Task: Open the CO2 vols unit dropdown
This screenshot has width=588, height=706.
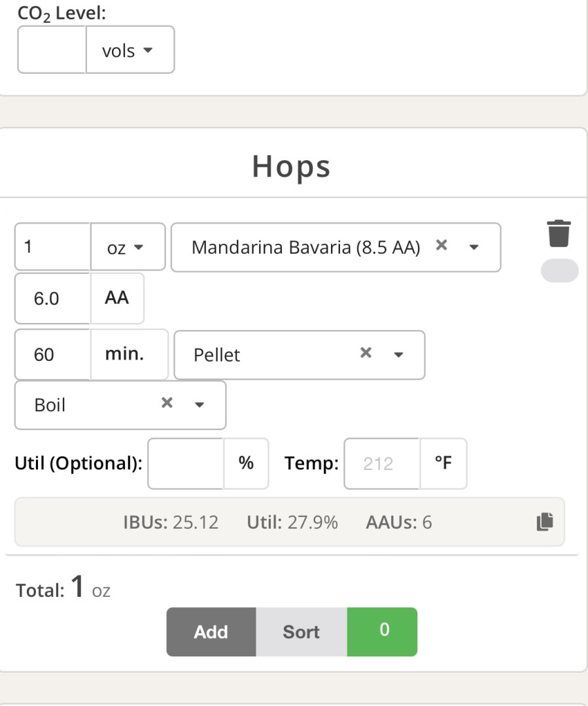Action: click(130, 50)
